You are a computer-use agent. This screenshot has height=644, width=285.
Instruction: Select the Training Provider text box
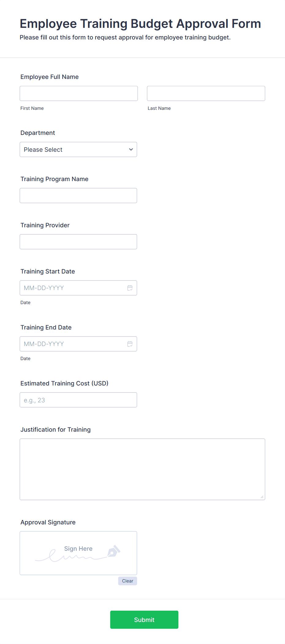point(78,241)
